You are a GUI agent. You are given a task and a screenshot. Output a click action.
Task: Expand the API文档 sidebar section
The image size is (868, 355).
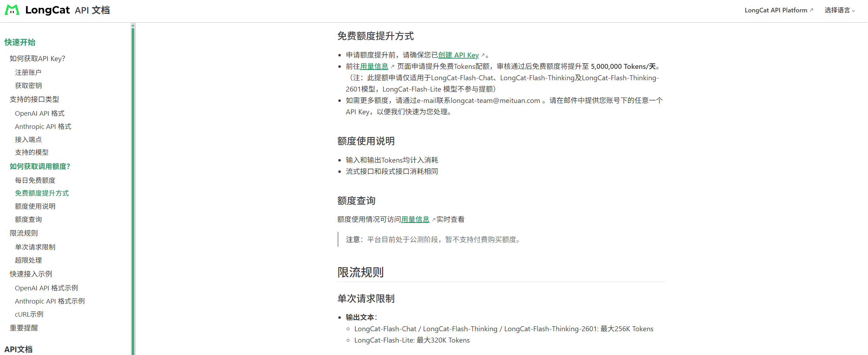click(x=19, y=349)
